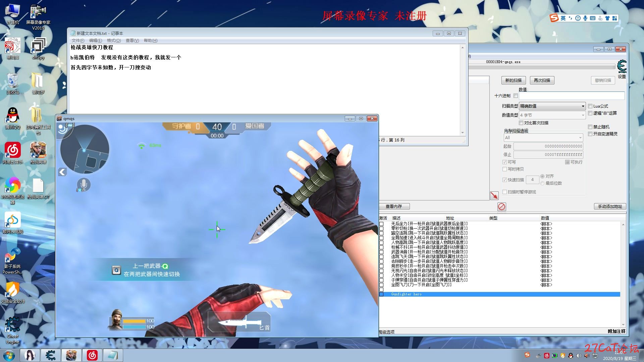This screenshot has height=362, width=644.
Task: Open the Windows Start menu
Action: (x=9, y=355)
